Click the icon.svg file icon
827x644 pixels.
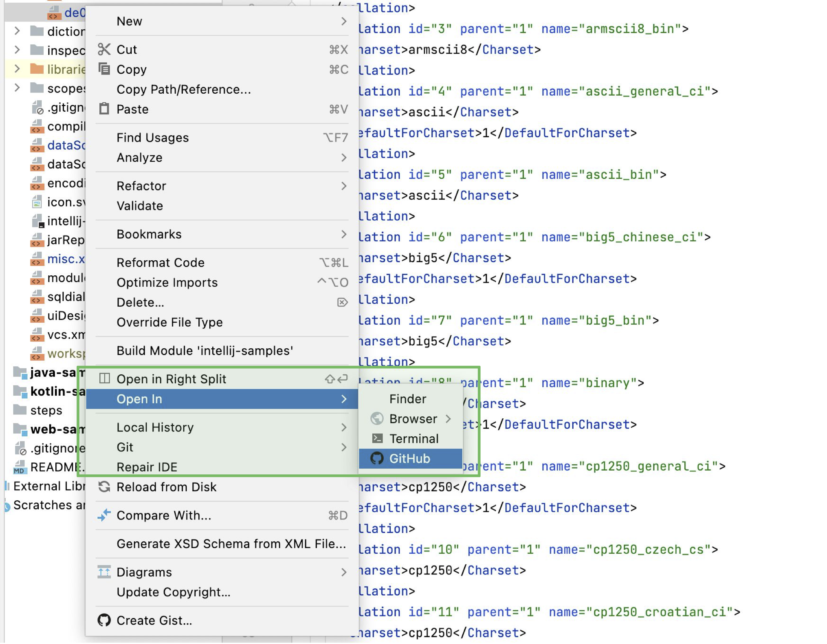(37, 202)
